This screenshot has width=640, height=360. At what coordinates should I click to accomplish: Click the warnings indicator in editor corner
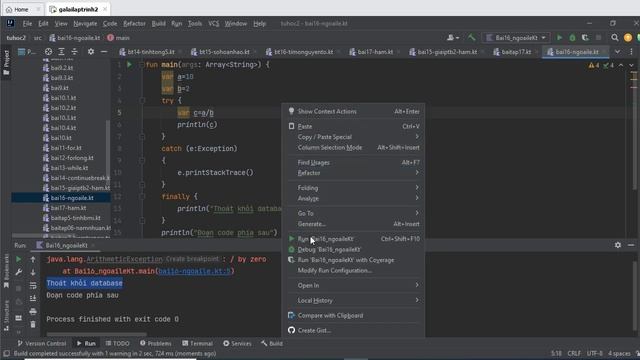pos(594,65)
